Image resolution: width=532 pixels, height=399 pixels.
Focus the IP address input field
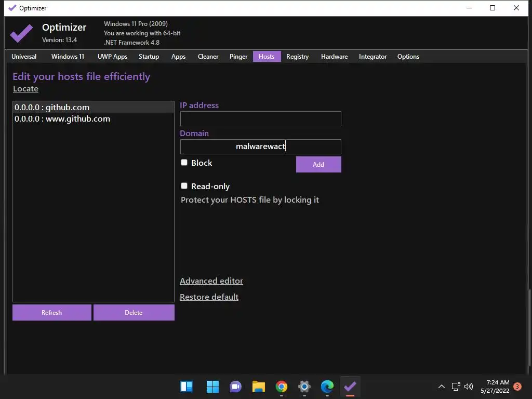click(261, 119)
